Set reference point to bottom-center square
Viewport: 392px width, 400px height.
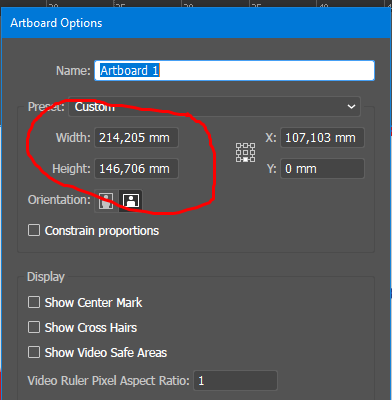coord(246,160)
